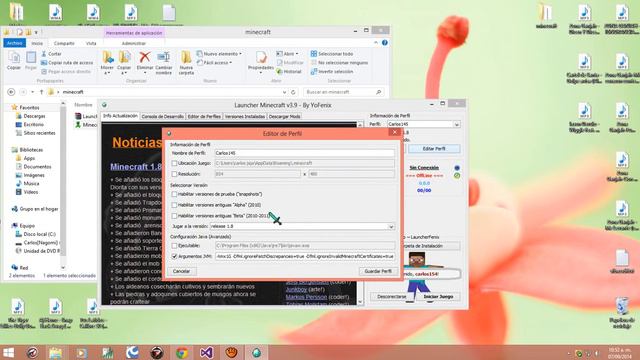This screenshot has width=640, height=360.
Task: Enable snapshots test versions checkbox
Action: coord(174,194)
